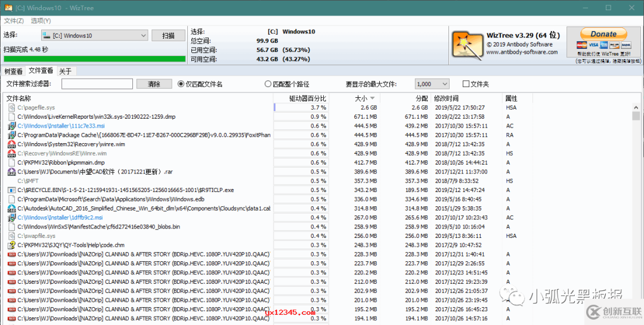Click the 大小 column sort arrow
This screenshot has width=644, height=325.
pos(373,98)
